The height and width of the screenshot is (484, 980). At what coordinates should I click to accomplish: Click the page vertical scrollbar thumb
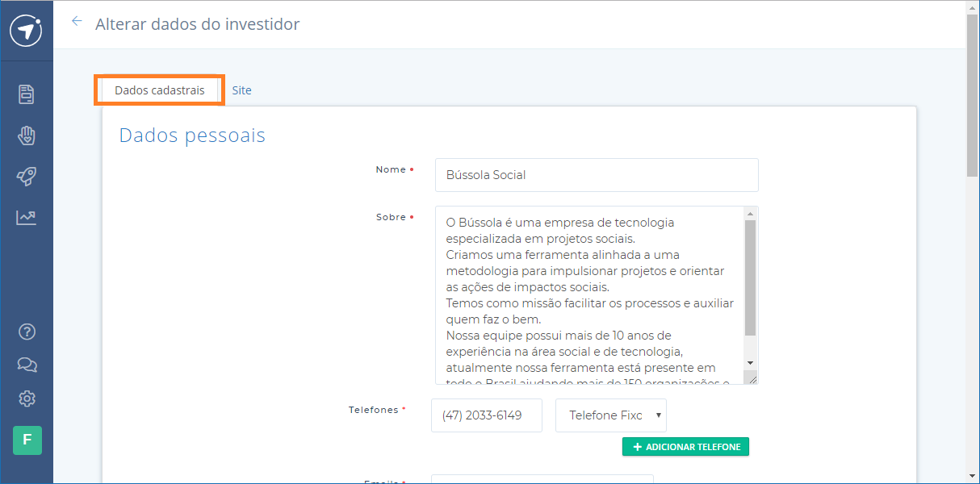[973, 95]
